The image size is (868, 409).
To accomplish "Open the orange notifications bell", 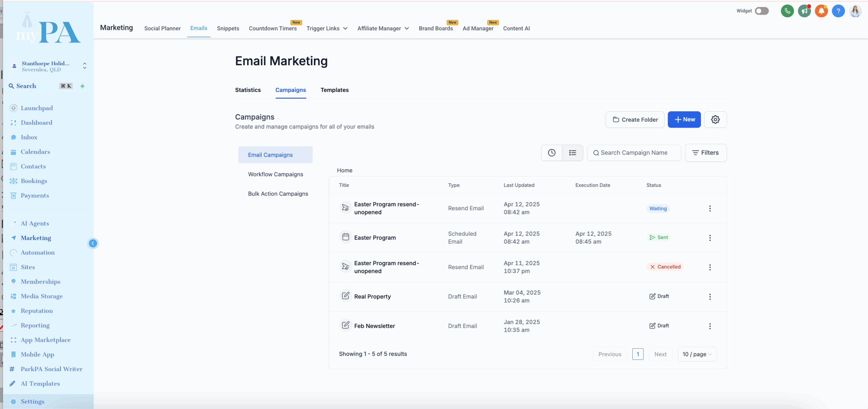I will pyautogui.click(x=821, y=11).
